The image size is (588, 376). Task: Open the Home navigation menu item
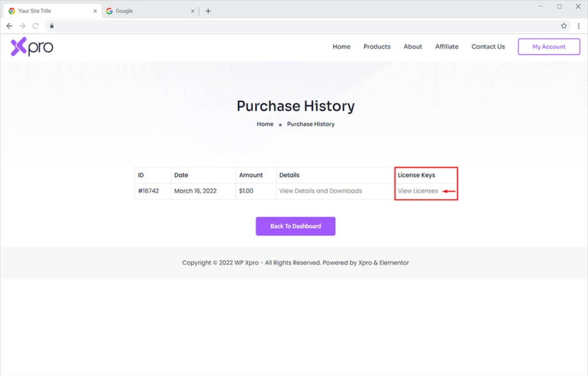point(341,47)
